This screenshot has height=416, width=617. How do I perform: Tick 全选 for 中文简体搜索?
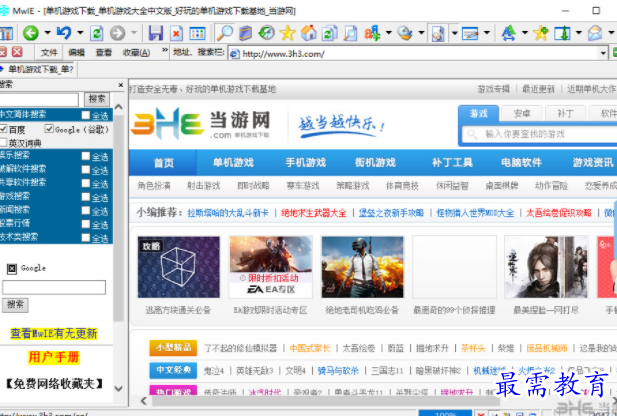(85, 115)
